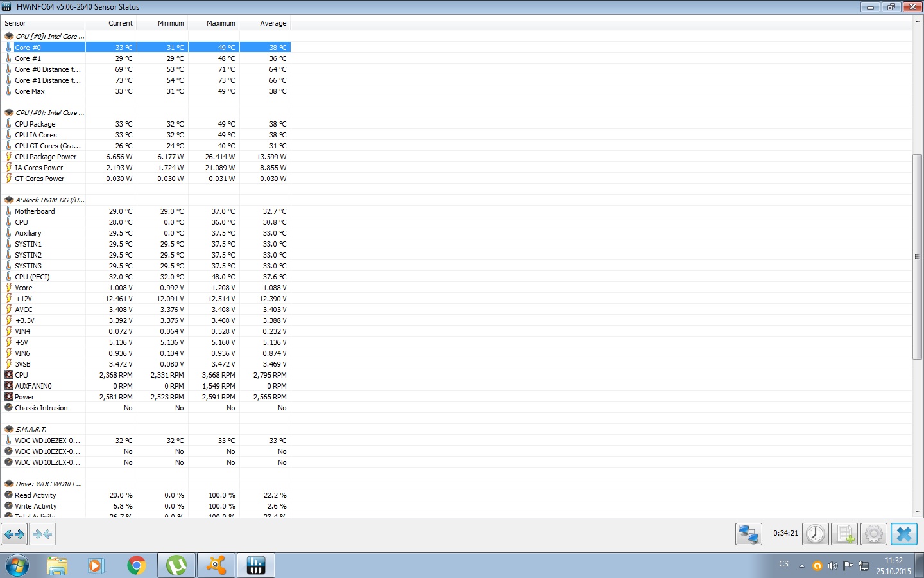The width and height of the screenshot is (924, 578).
Task: Click the Action Center flag icon
Action: [848, 566]
